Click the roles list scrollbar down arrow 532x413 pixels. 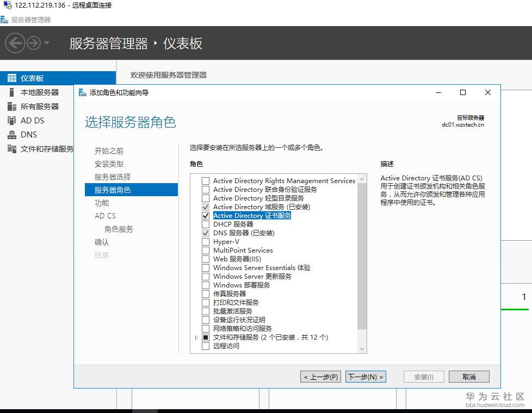[362, 348]
